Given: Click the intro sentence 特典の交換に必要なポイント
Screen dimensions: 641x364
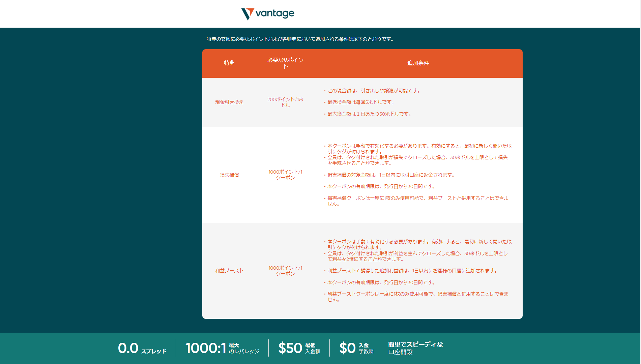Looking at the screenshot, I should [x=300, y=39].
